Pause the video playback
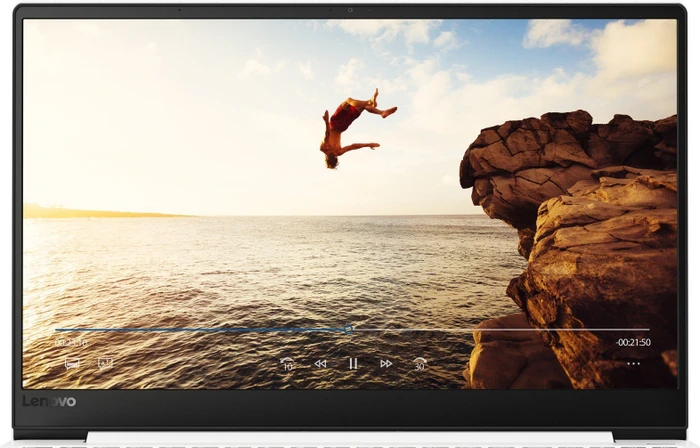This screenshot has height=448, width=700. [353, 364]
